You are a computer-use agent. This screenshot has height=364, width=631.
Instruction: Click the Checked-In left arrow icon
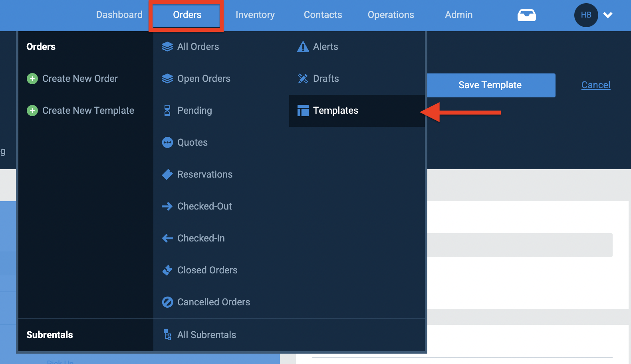167,238
